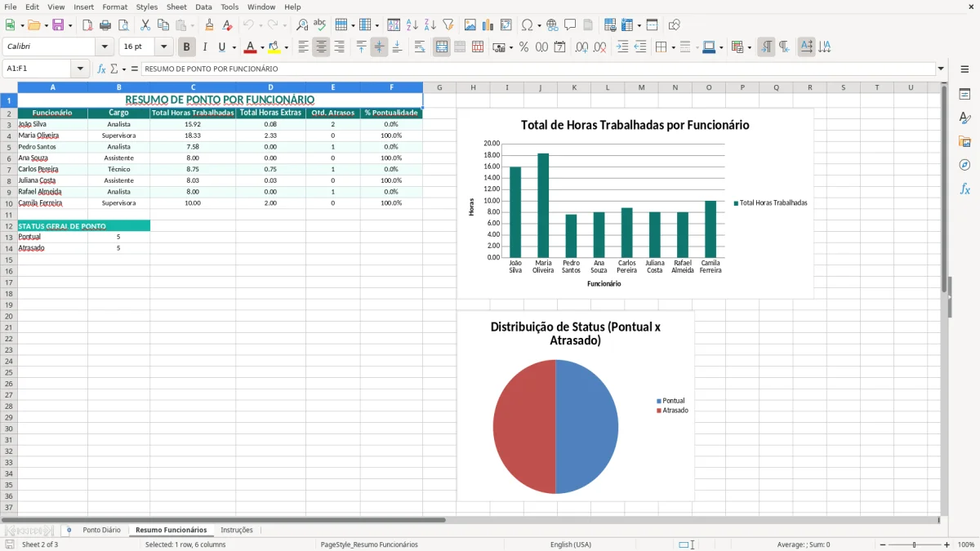Expand the formula bar arrow
980x551 pixels.
point(941,69)
